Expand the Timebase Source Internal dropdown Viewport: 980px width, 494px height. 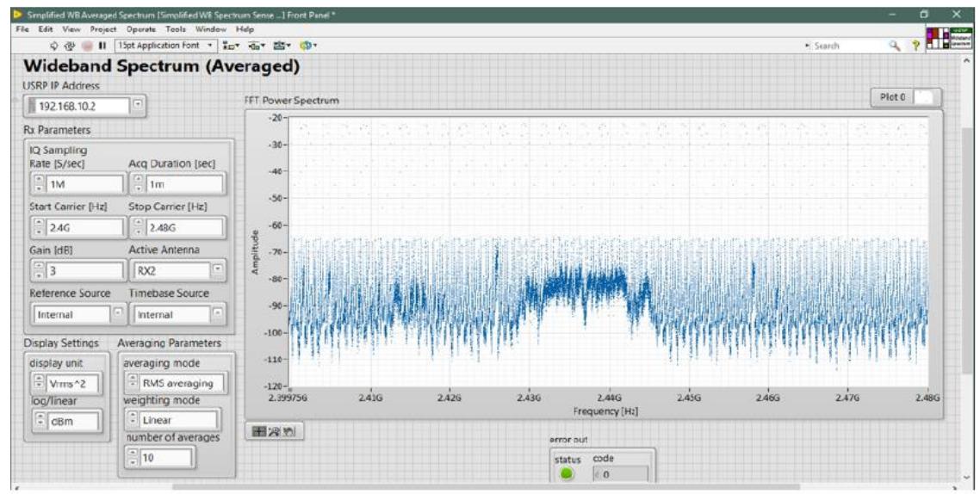217,313
